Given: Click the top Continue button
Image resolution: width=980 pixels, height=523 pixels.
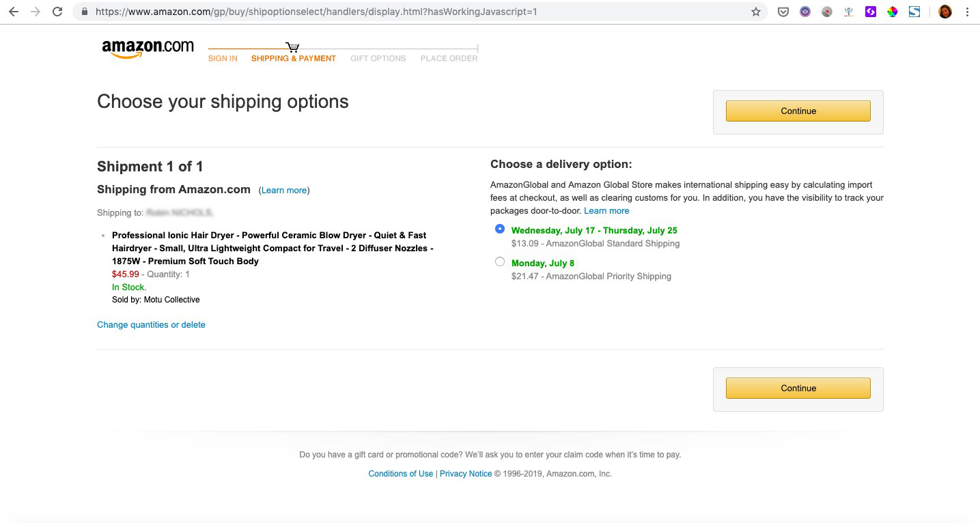Looking at the screenshot, I should click(x=798, y=111).
